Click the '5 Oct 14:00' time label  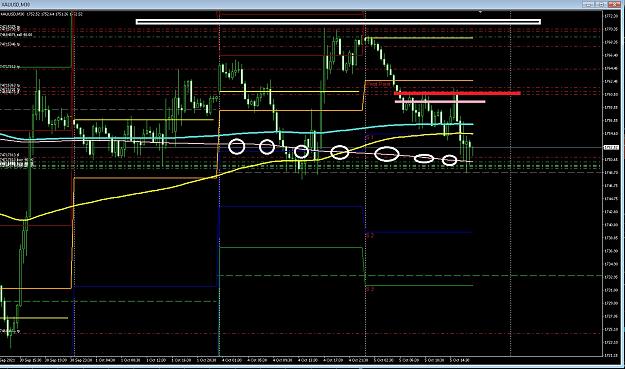coord(460,360)
